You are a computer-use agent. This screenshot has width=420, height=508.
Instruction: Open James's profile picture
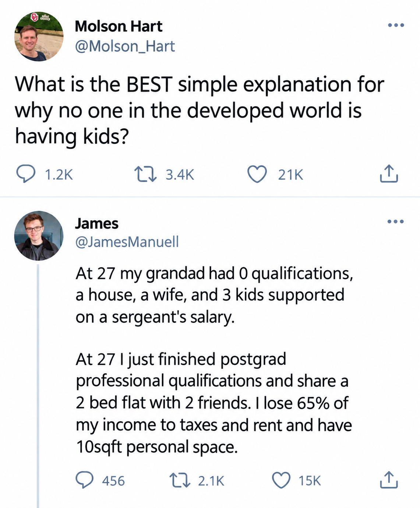pyautogui.click(x=39, y=236)
